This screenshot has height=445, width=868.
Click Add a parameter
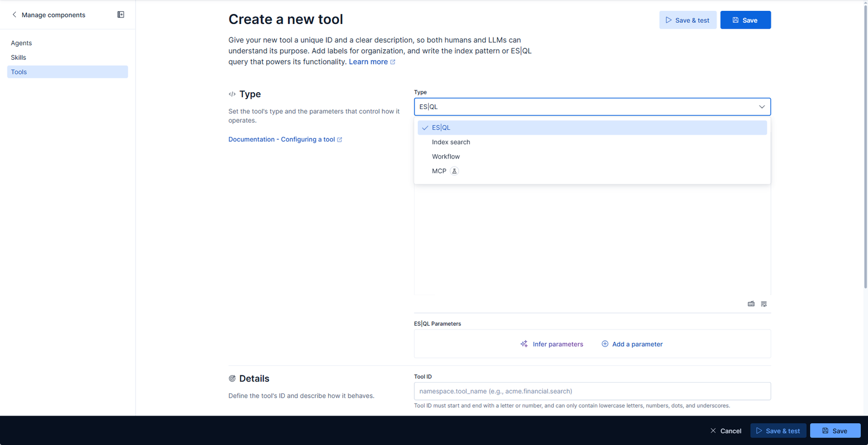pos(632,344)
